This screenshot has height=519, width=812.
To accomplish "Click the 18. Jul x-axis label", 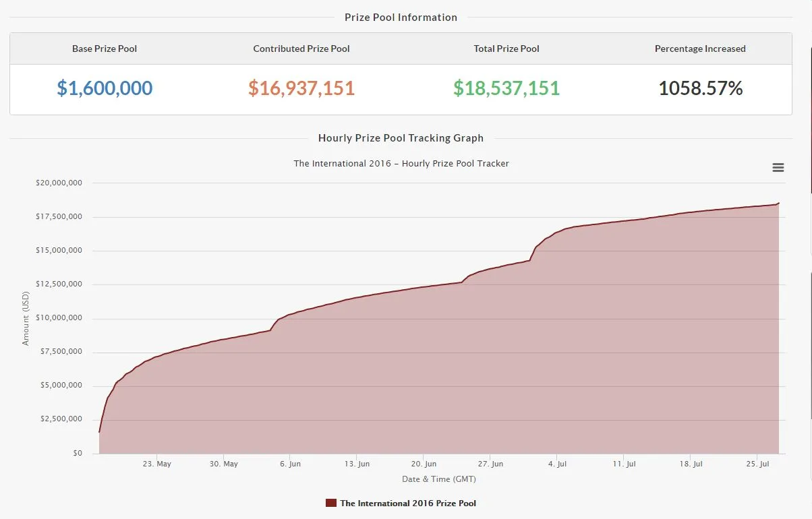I will (691, 464).
